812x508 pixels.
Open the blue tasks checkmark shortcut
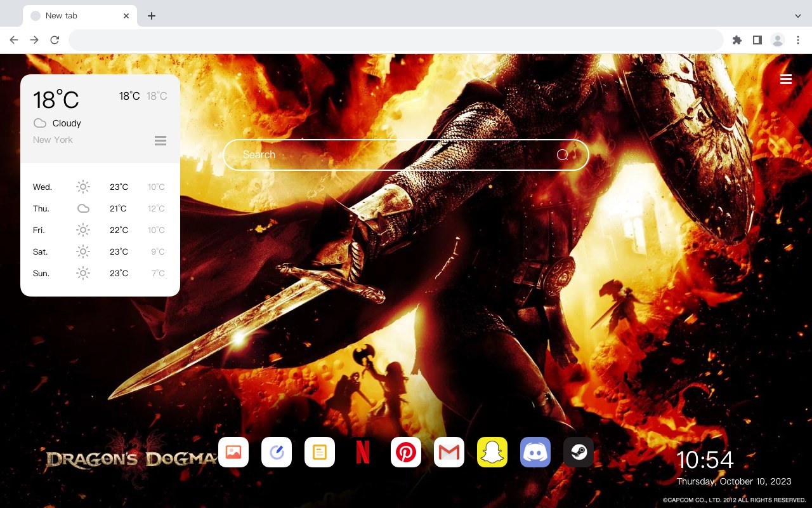[277, 452]
